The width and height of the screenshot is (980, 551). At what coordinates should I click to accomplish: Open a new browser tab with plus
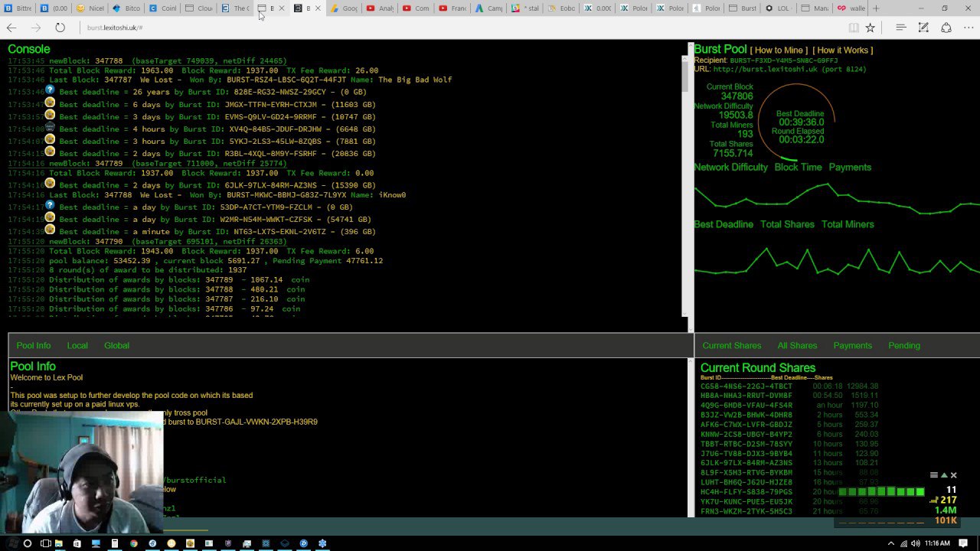(876, 8)
